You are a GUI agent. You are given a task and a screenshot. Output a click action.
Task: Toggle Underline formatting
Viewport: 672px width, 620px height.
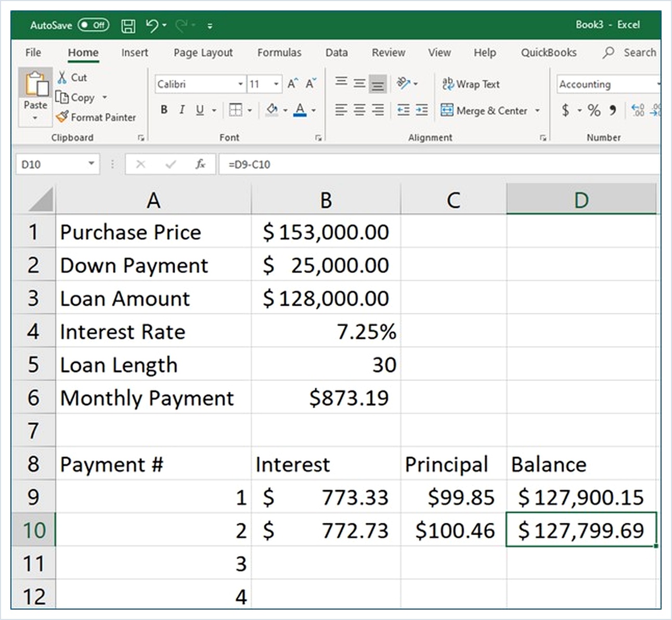coord(200,110)
